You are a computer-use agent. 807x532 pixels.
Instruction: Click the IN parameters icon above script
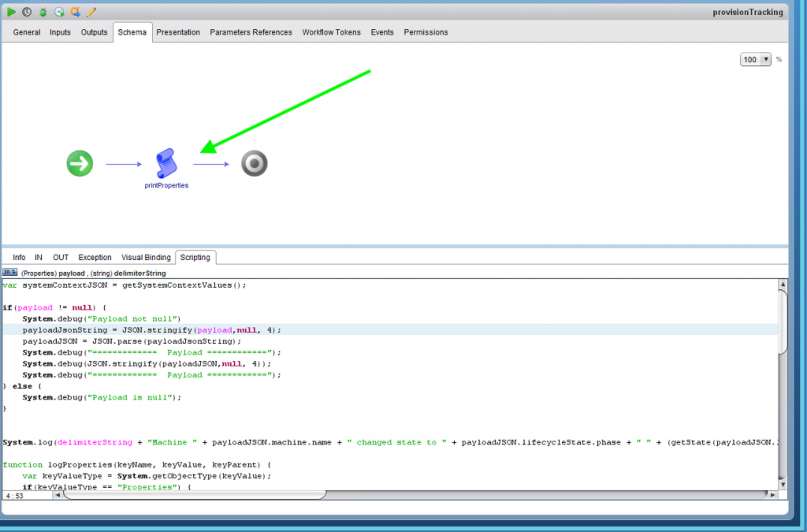[x=10, y=273]
